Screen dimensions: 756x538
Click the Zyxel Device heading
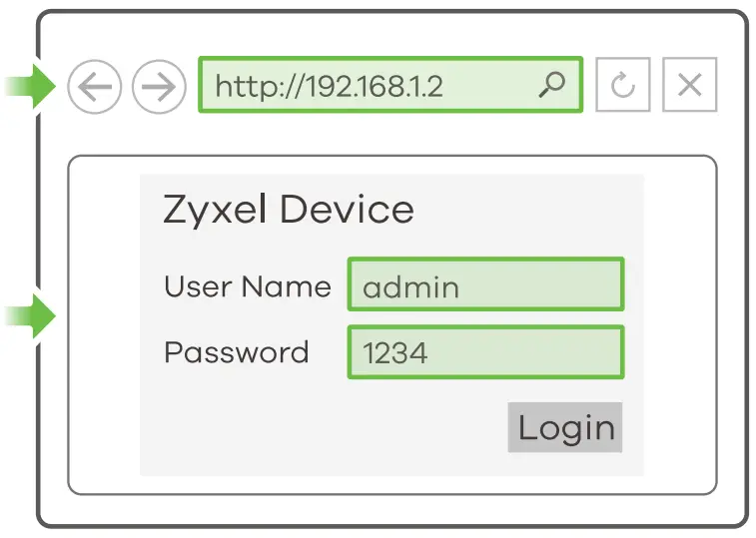(x=288, y=211)
